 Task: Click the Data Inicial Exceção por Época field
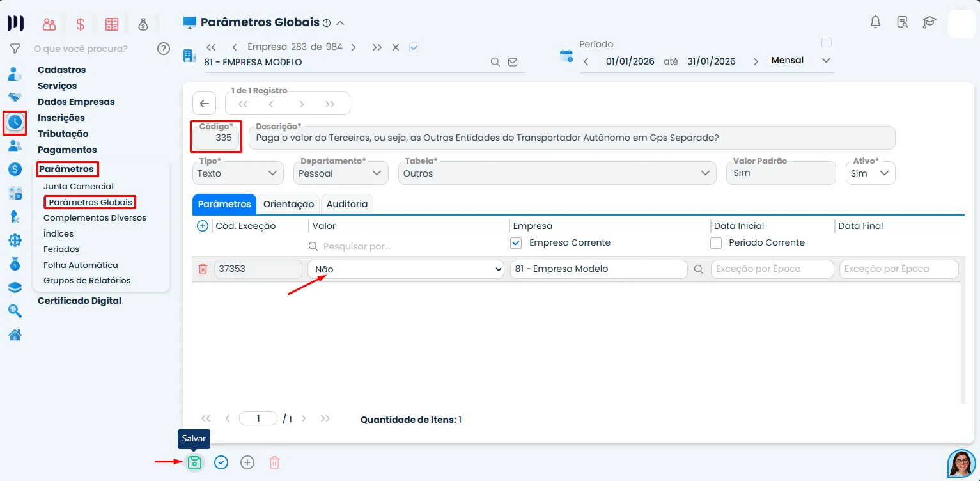tap(772, 269)
